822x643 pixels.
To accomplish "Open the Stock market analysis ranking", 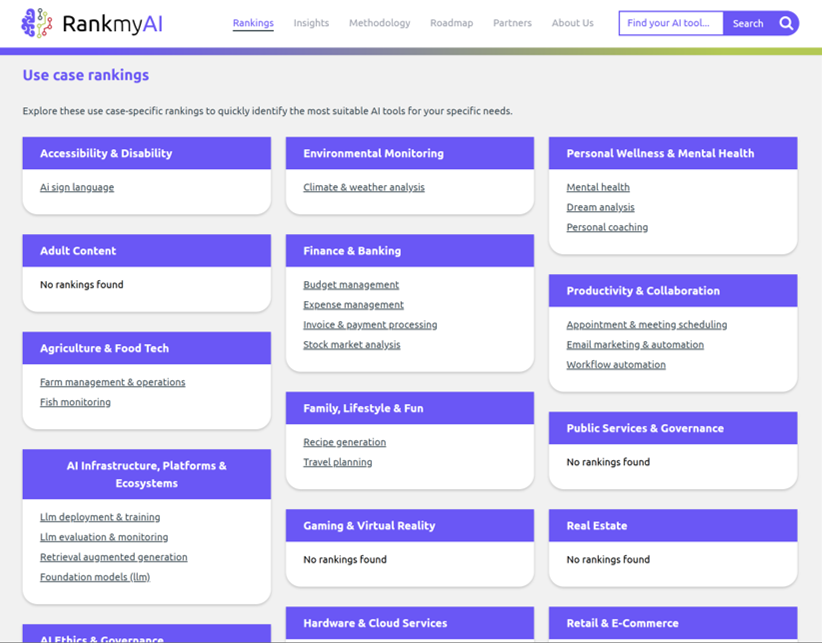I will click(352, 344).
